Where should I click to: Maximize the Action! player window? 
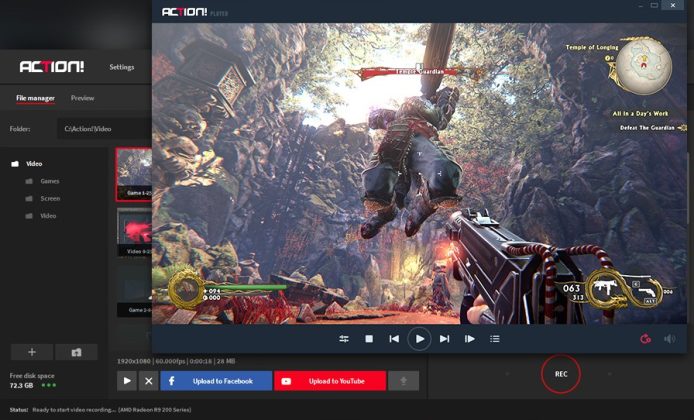click(654, 5)
